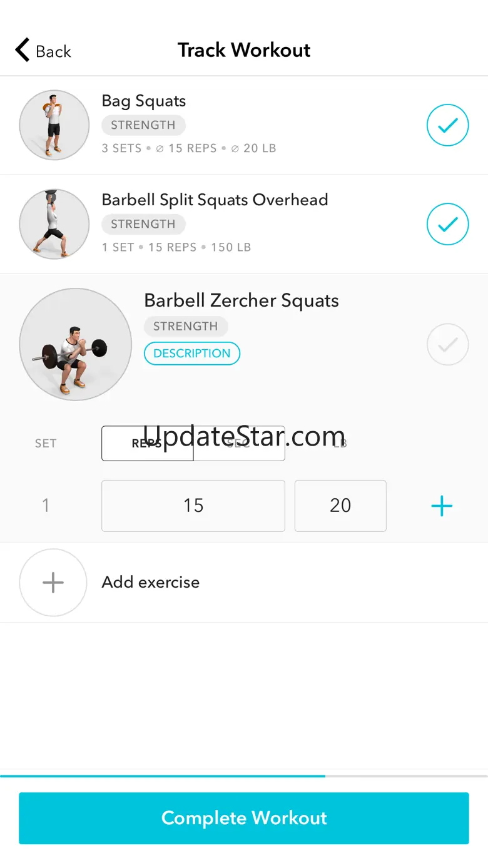488x868 pixels.
Task: Tap the Add exercise plus circle
Action: point(53,583)
